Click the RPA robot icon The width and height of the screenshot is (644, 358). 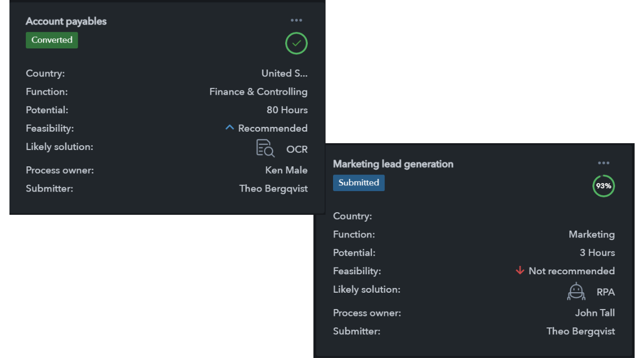coord(576,291)
